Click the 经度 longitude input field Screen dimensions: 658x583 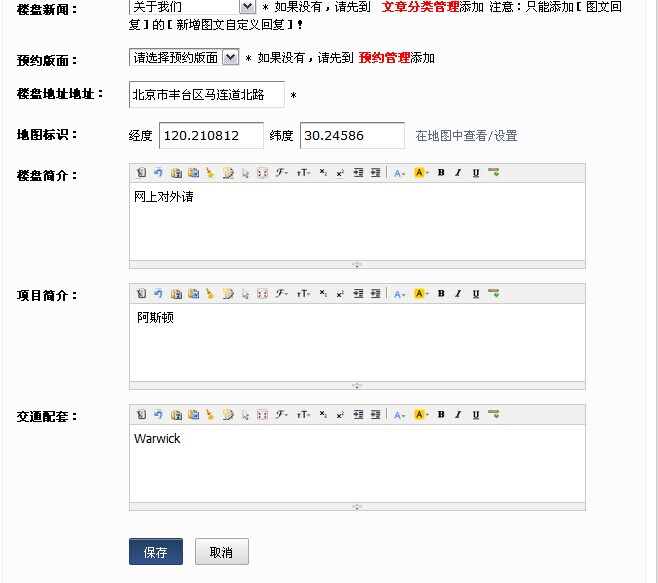(210, 135)
